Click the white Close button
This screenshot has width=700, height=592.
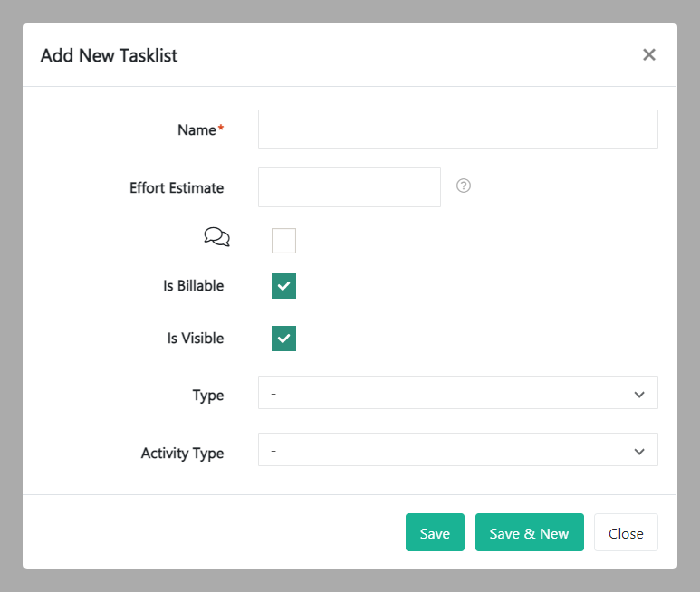(x=626, y=532)
